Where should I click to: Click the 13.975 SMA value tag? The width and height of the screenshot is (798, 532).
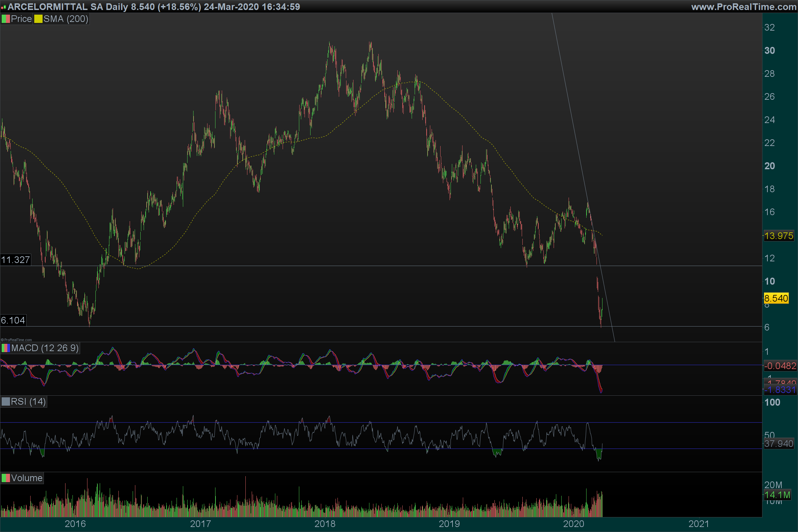(779, 236)
